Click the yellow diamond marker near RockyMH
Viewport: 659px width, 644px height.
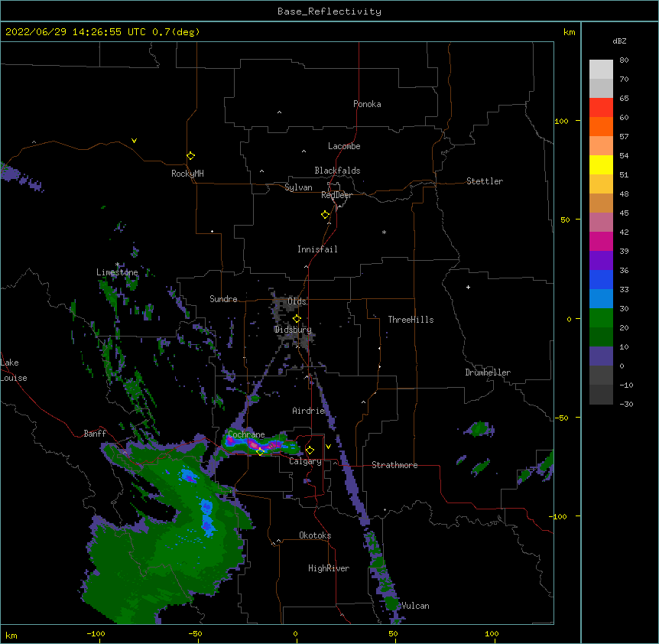click(190, 155)
